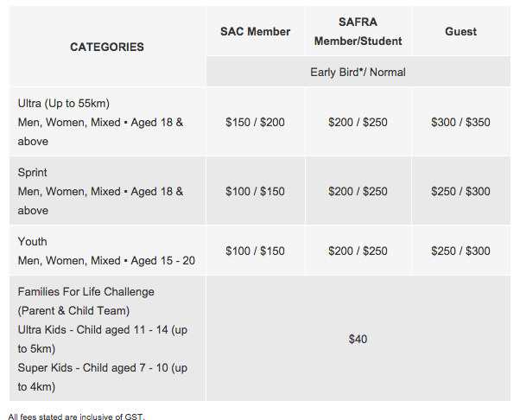Screen dimensions: 520x420
Task: Select the SAC Member column header
Action: [x=256, y=31]
